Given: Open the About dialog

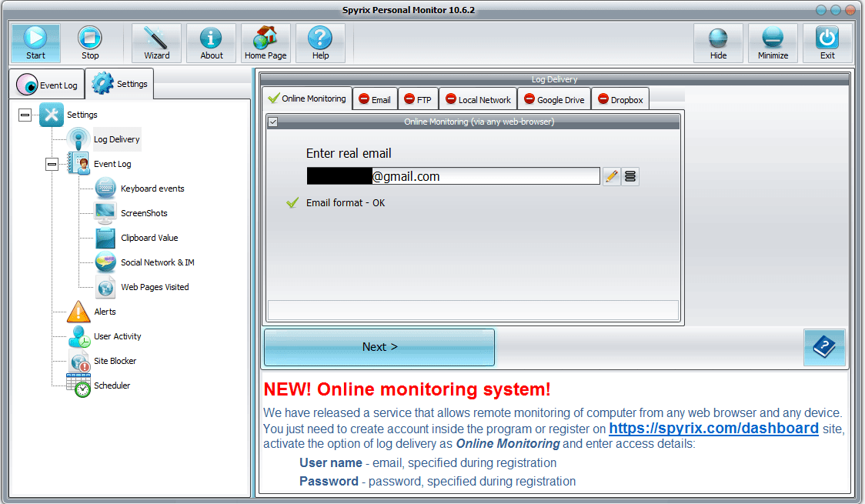Looking at the screenshot, I should [x=212, y=43].
